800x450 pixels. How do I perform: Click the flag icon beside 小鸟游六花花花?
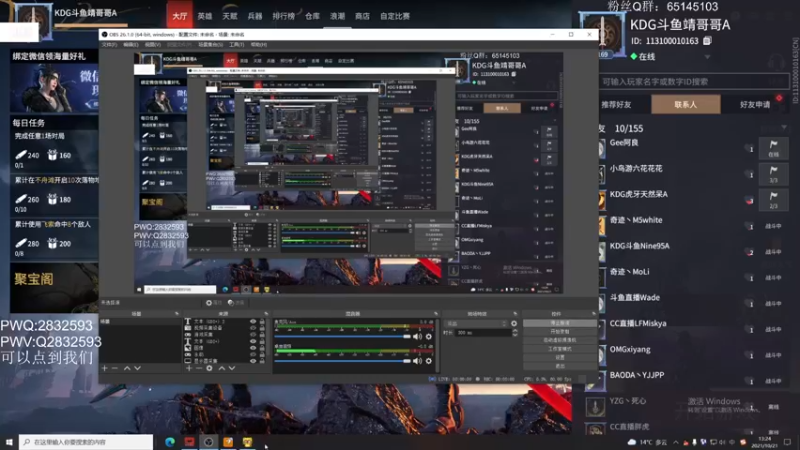click(773, 174)
